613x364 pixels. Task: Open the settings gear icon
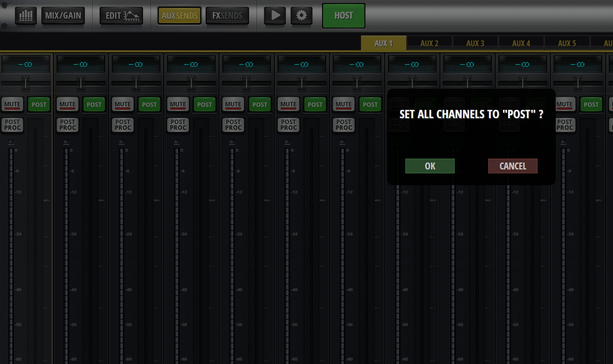pyautogui.click(x=301, y=15)
